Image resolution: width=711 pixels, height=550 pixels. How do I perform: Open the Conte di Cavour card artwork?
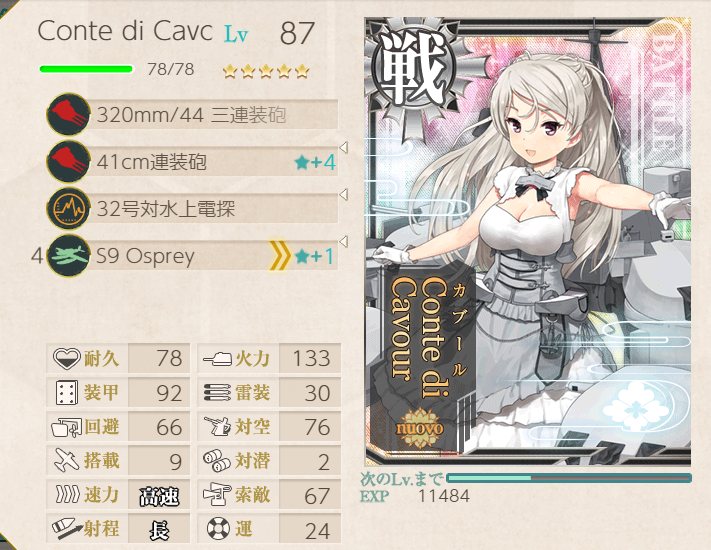[528, 242]
